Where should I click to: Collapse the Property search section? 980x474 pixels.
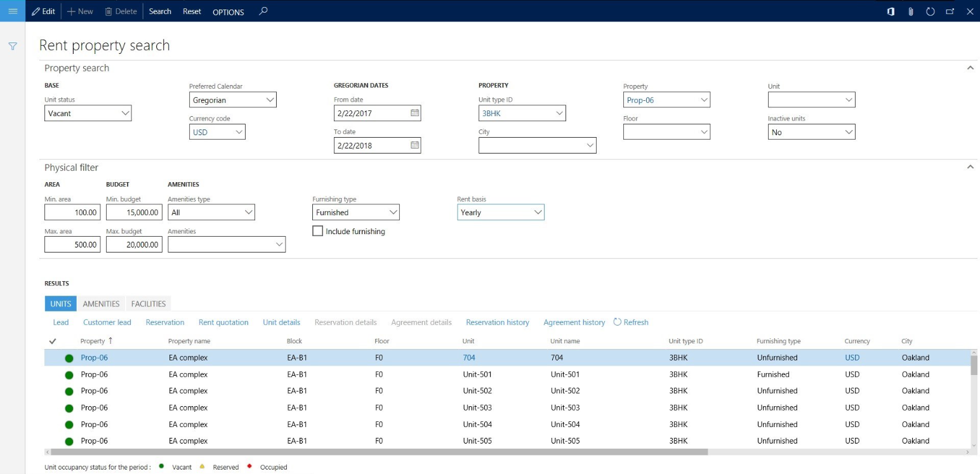[x=969, y=68]
